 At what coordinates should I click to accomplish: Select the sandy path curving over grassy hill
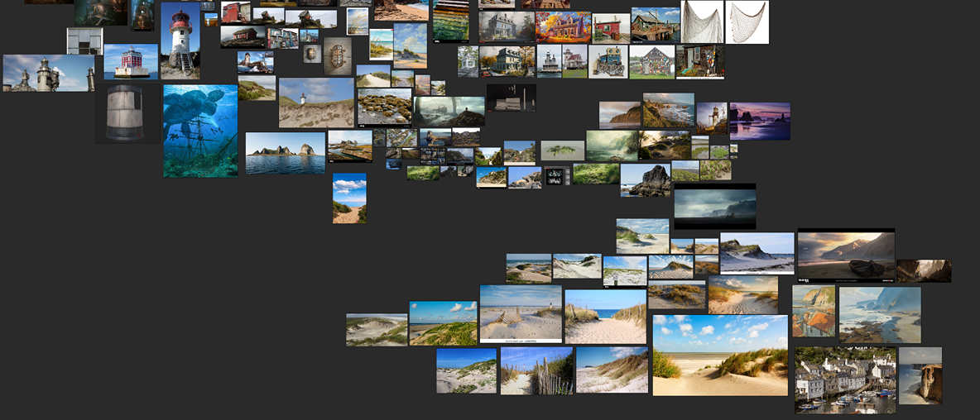click(x=373, y=75)
